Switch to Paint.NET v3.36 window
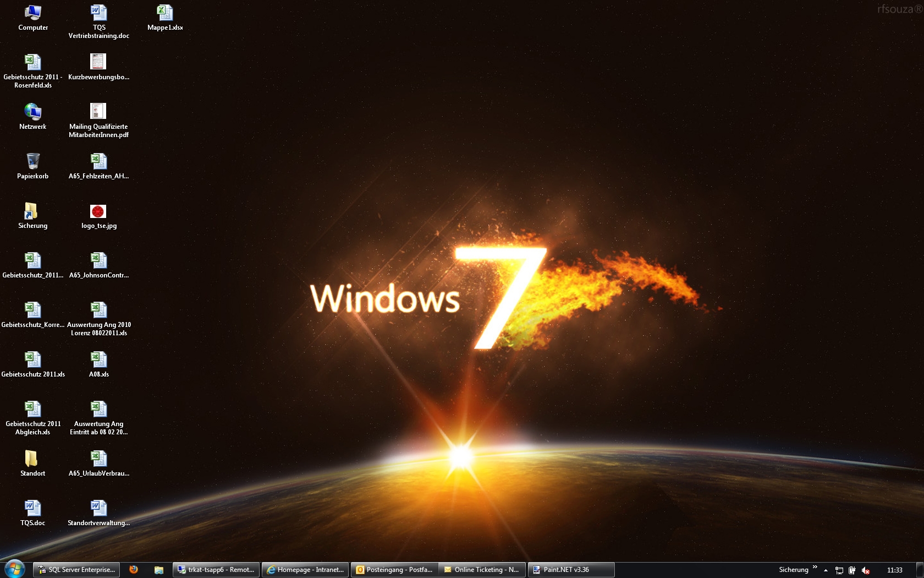This screenshot has height=578, width=924. pos(571,570)
